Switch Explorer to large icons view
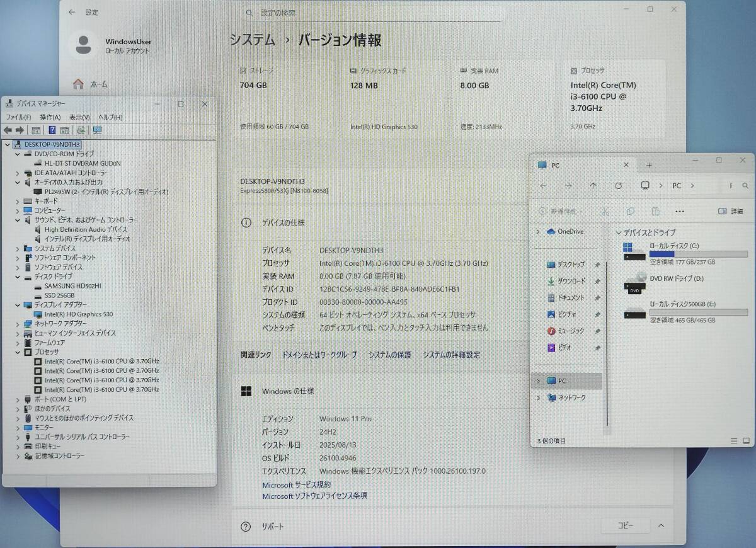756x548 pixels. [747, 441]
